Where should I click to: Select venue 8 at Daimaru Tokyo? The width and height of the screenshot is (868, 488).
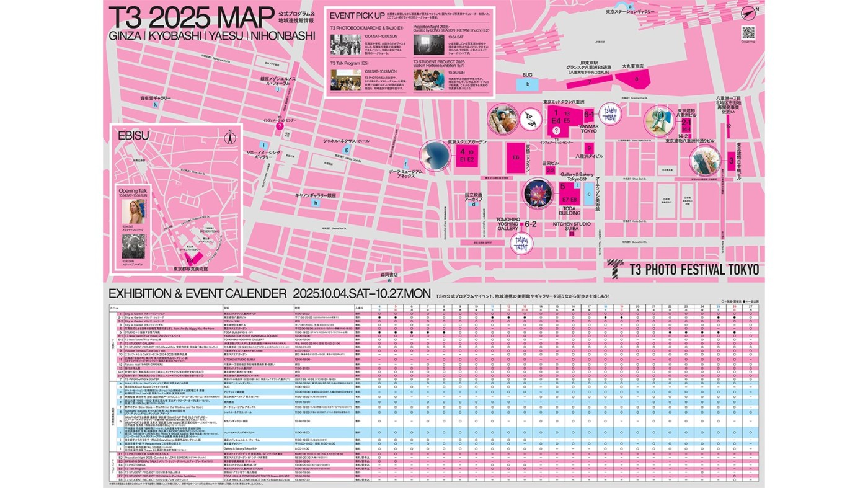coord(635,79)
